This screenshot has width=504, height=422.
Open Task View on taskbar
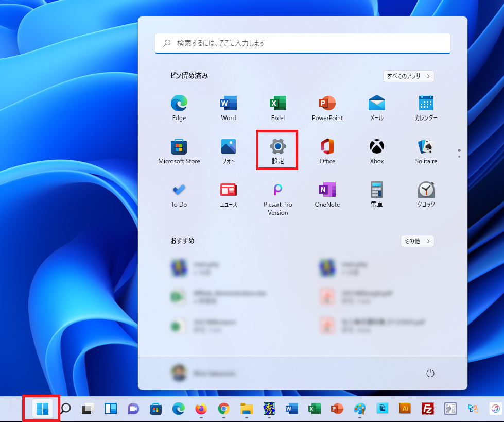click(x=88, y=409)
